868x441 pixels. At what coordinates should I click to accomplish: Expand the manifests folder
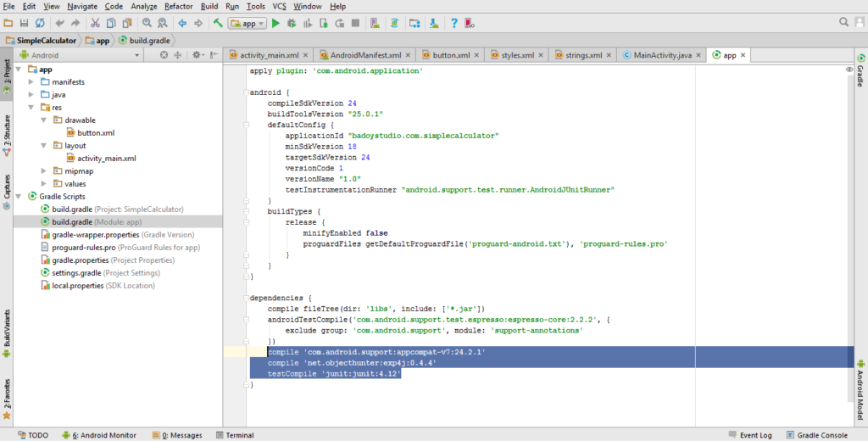(31, 81)
